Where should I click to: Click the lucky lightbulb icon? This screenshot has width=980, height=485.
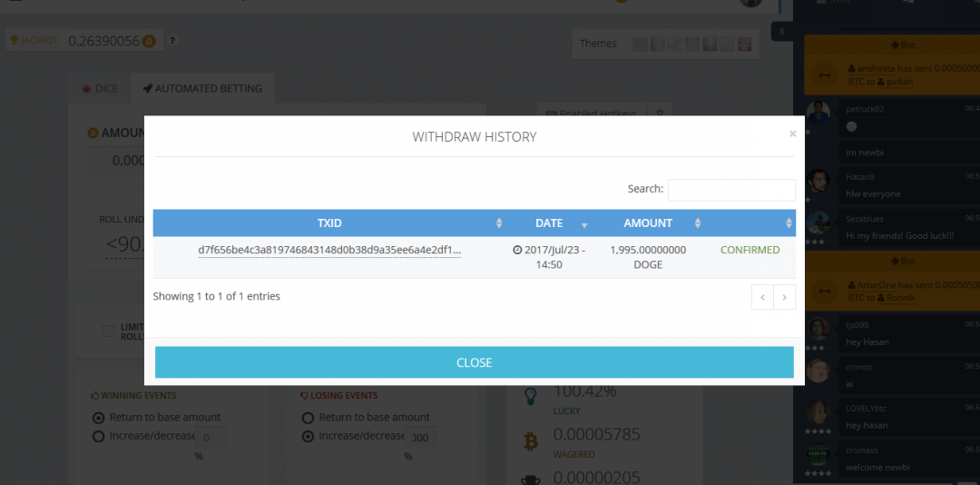point(531,398)
